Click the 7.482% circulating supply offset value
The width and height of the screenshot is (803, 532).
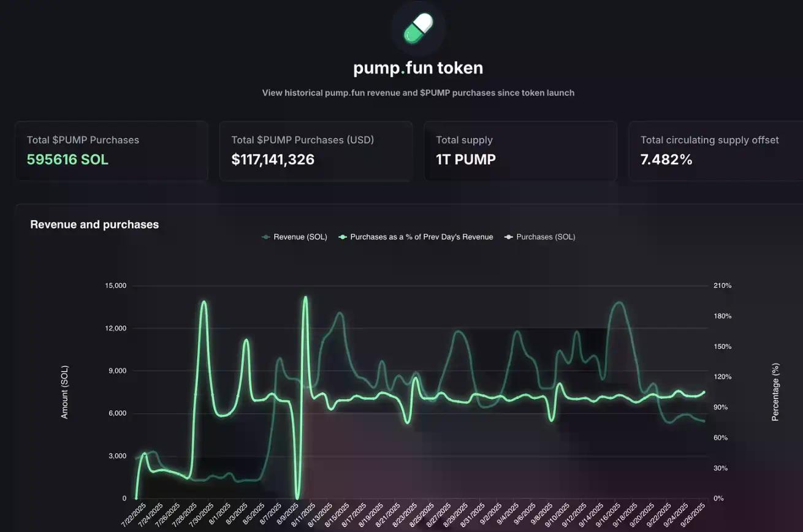tap(666, 160)
